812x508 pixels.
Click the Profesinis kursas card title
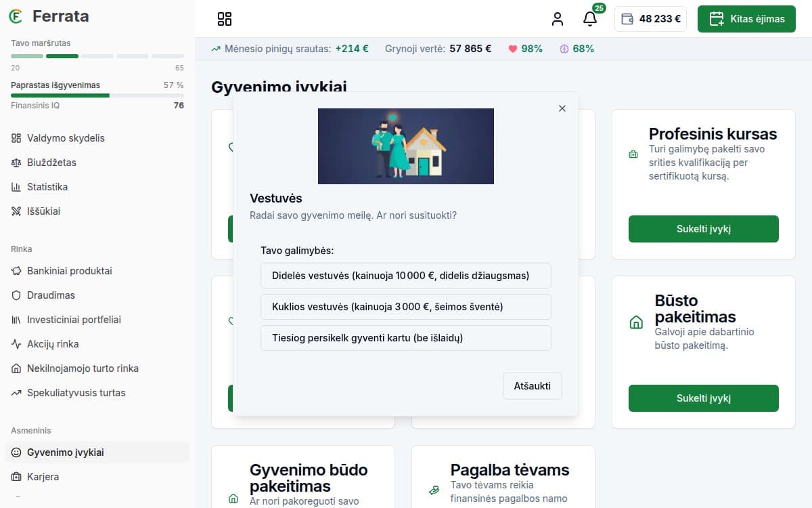click(x=713, y=133)
